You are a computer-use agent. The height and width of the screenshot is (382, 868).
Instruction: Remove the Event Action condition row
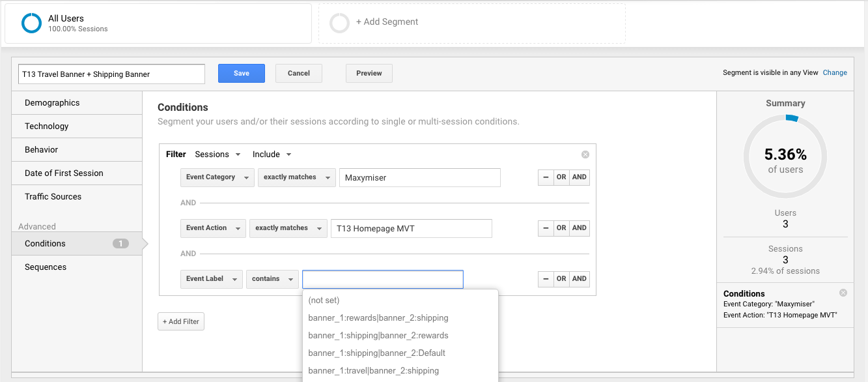[546, 228]
